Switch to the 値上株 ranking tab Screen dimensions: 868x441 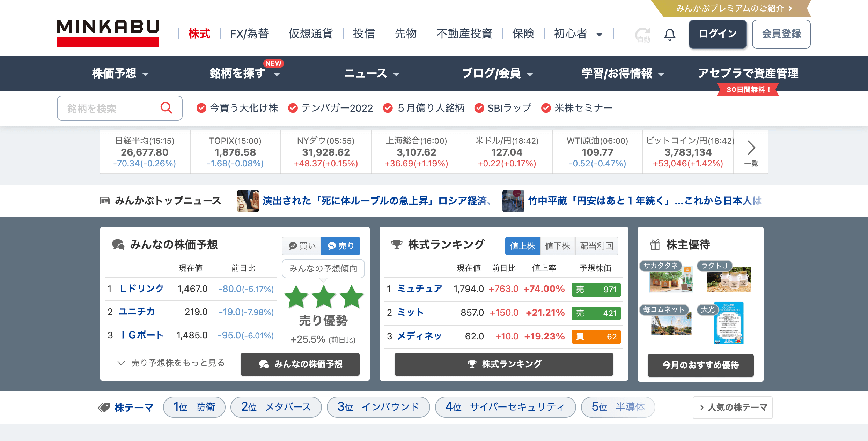point(522,246)
